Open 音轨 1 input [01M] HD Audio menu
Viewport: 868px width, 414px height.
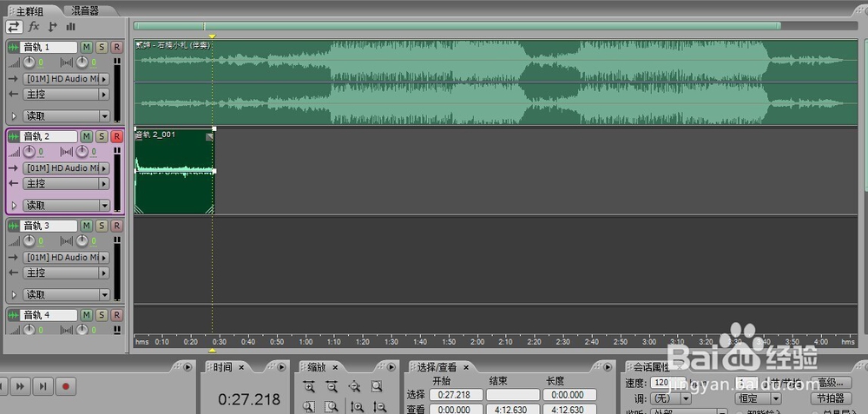pyautogui.click(x=66, y=79)
